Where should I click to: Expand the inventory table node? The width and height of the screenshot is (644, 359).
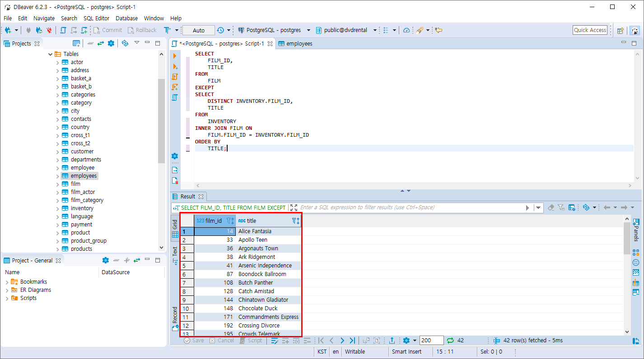[57, 208]
